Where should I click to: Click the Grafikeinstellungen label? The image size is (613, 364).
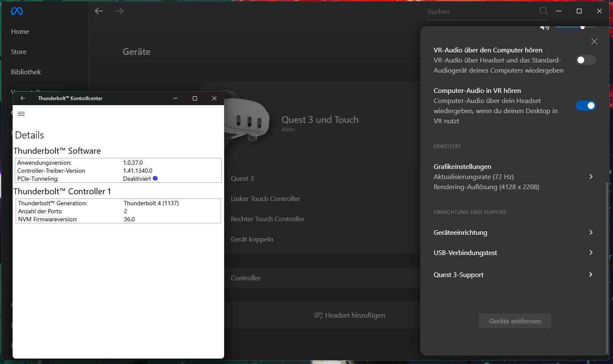pos(462,167)
